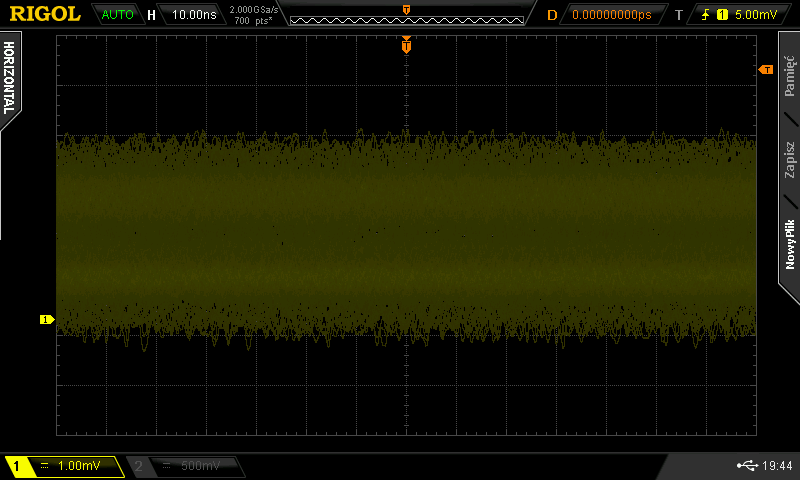Click the RIGOL logo
The image size is (800, 480).
tap(45, 14)
